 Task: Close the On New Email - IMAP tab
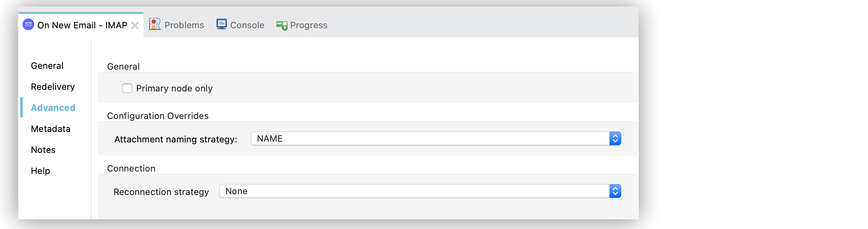click(x=135, y=25)
